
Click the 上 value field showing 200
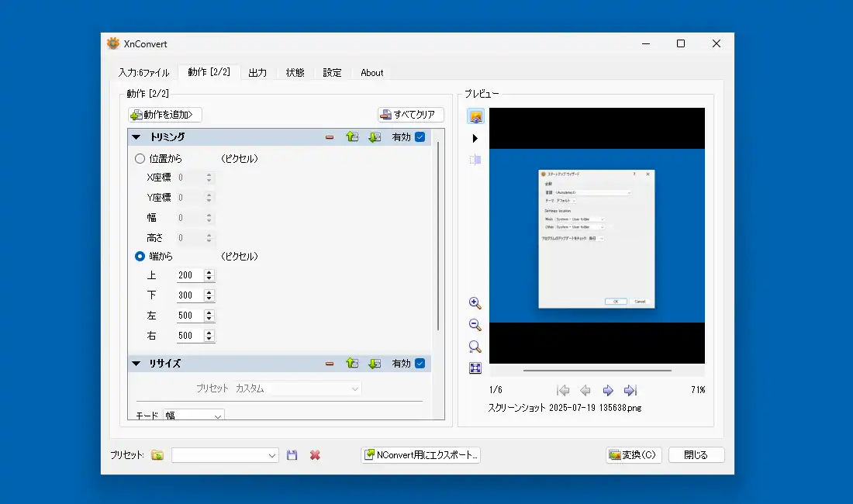(189, 275)
